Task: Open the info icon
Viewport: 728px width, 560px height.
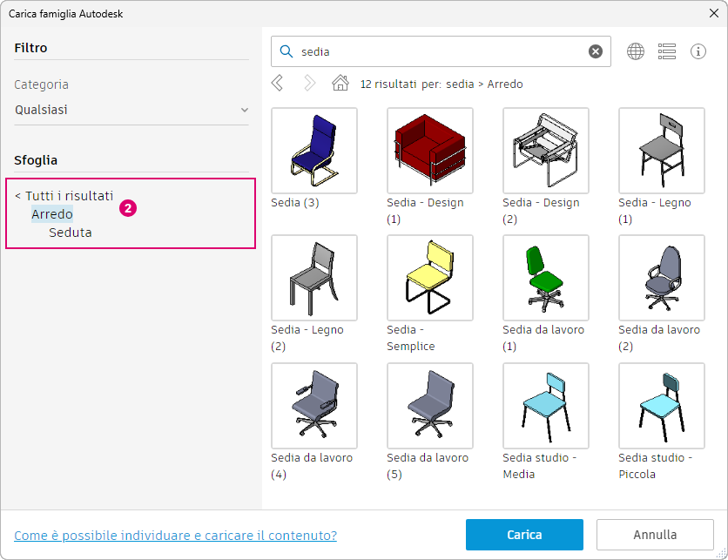Action: coord(698,51)
